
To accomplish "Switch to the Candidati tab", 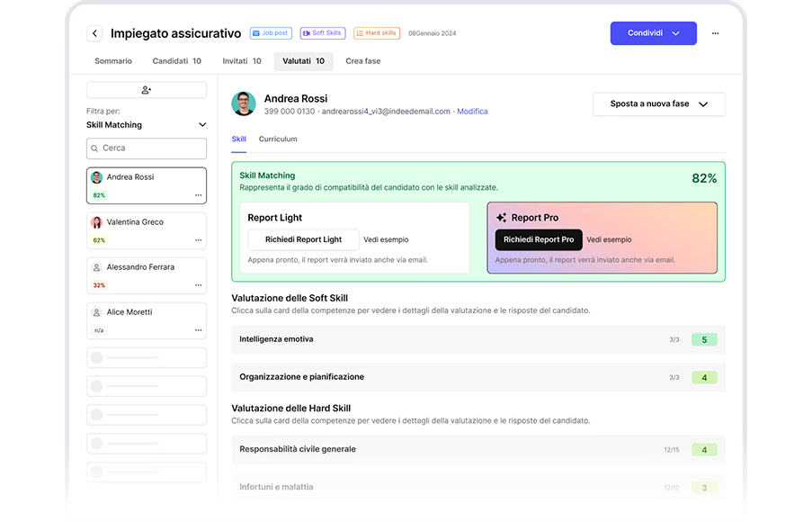I will click(x=176, y=61).
